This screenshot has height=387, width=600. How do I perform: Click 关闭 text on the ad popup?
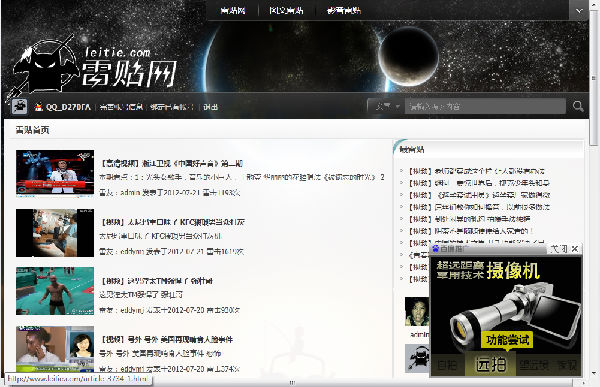559,249
